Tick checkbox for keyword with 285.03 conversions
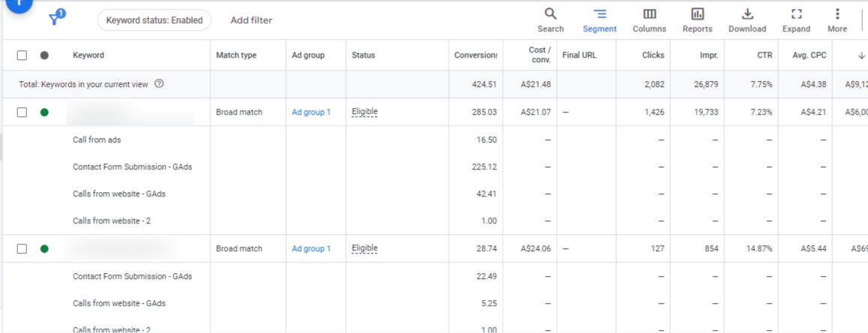 coord(22,112)
